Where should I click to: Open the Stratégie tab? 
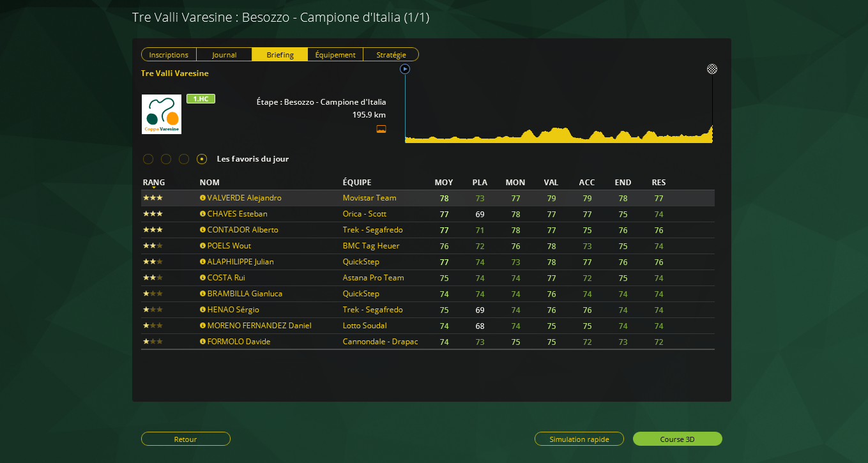[x=391, y=55]
